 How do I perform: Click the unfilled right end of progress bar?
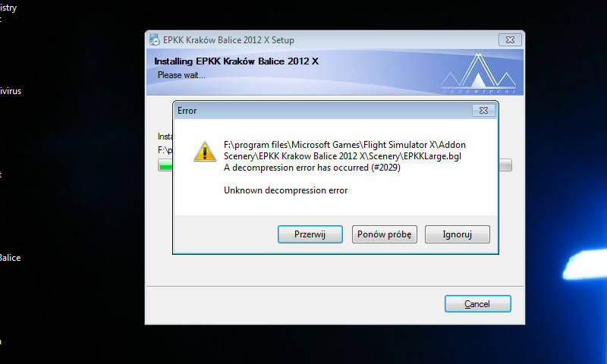coord(505,165)
